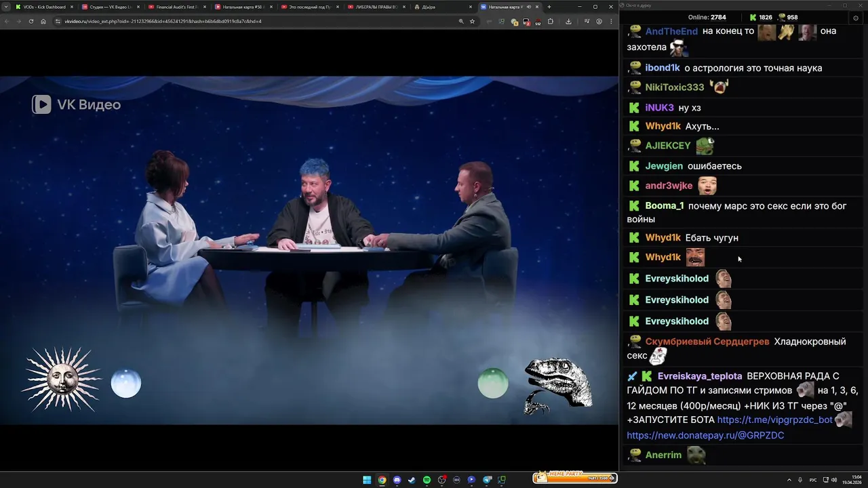Open OBS Studio from the taskbar
The width and height of the screenshot is (868, 488).
pos(441,480)
